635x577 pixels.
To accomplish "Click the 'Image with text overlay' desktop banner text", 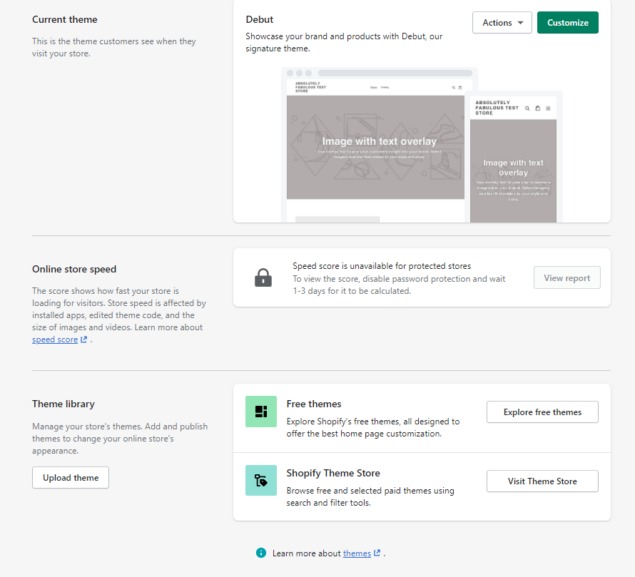I will point(379,141).
